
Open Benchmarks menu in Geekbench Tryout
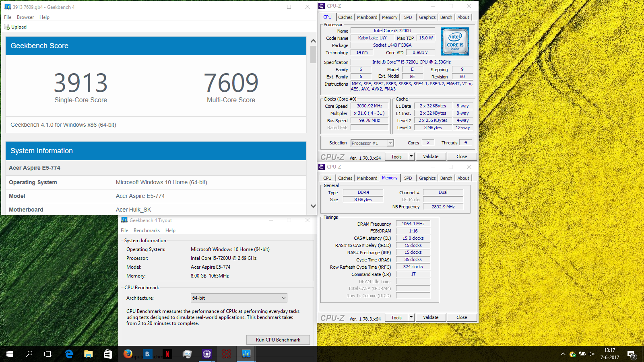(x=147, y=230)
